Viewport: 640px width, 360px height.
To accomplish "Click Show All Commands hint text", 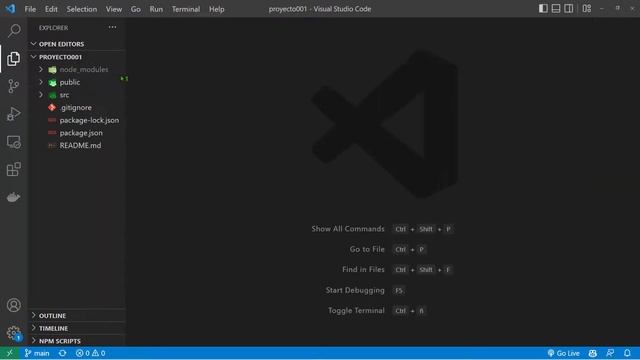I will click(348, 229).
